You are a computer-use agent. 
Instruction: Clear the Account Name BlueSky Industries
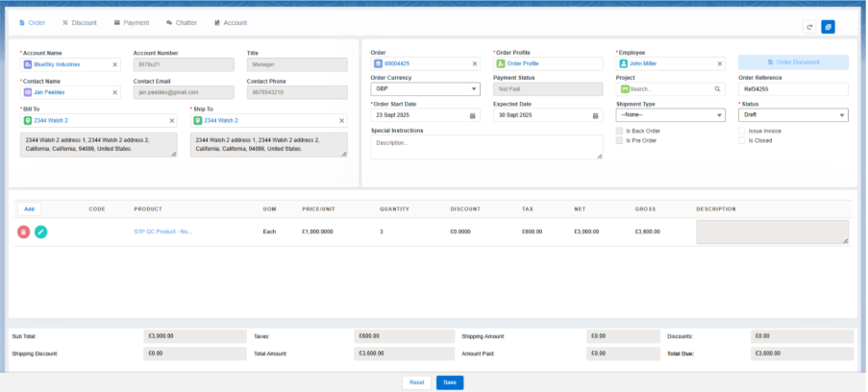[115, 64]
